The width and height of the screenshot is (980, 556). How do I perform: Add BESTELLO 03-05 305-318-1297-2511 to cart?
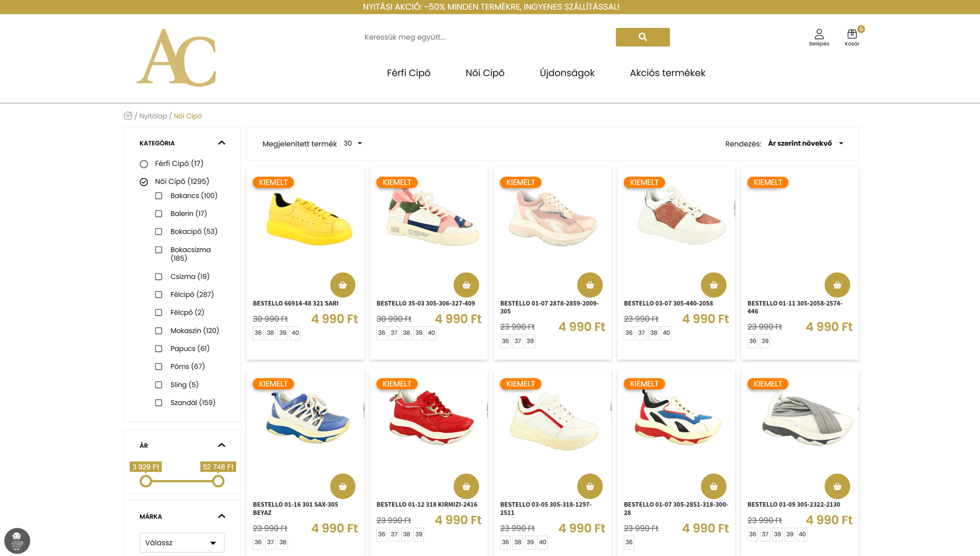point(590,486)
